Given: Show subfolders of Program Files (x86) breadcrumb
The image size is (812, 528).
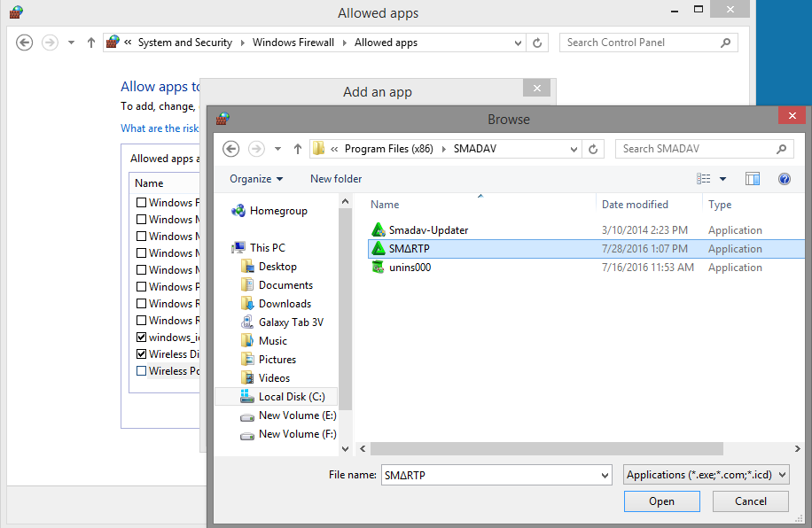Looking at the screenshot, I should tap(443, 149).
